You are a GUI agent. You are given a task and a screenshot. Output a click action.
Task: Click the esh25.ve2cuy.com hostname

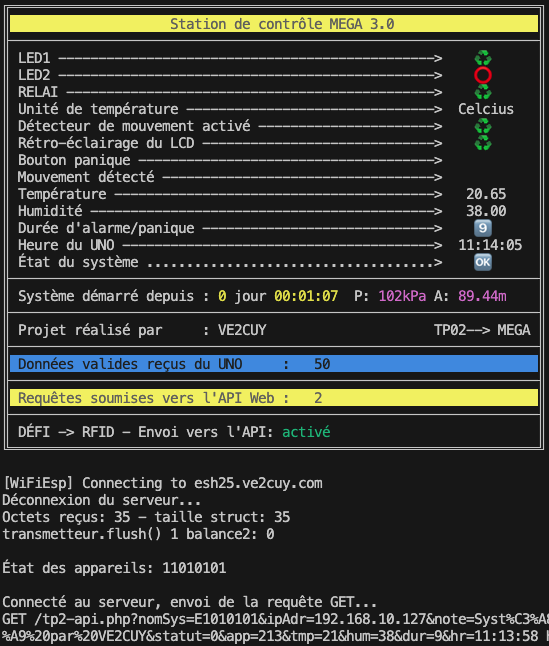coord(258,483)
